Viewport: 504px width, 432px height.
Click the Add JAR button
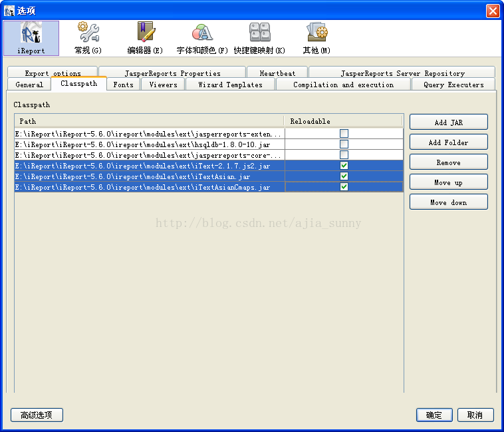449,122
